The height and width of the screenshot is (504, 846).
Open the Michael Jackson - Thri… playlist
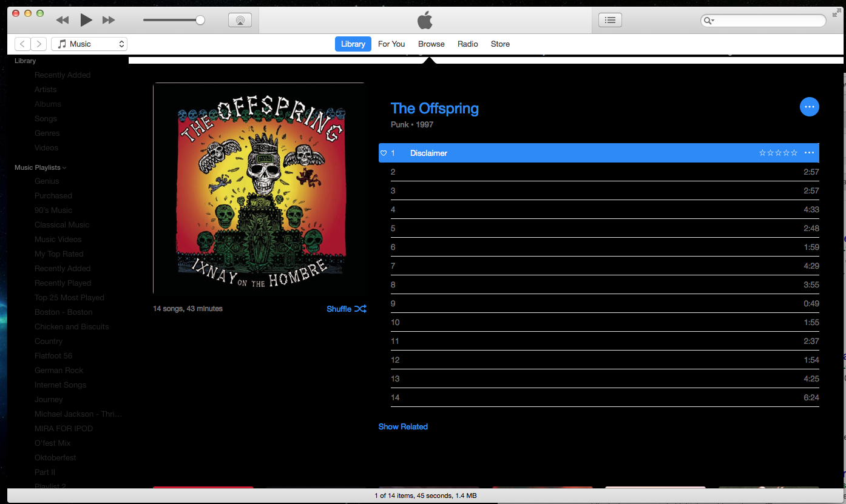(x=78, y=414)
